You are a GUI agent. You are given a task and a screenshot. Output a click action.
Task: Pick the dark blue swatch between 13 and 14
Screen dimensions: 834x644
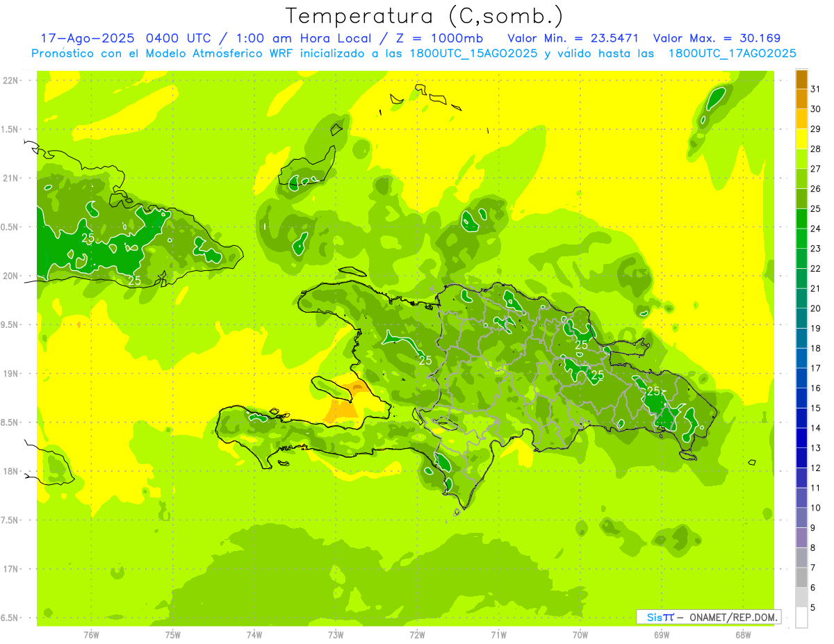pos(801,438)
